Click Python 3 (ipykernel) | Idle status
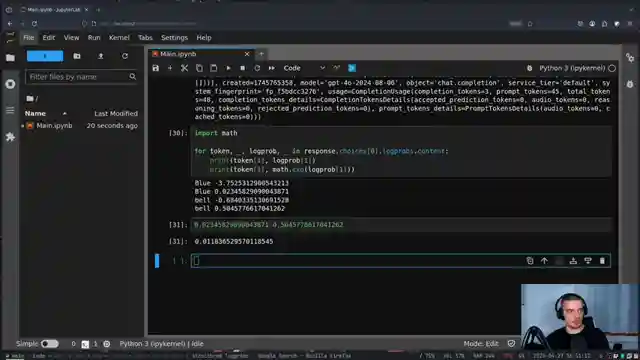 coord(161,344)
